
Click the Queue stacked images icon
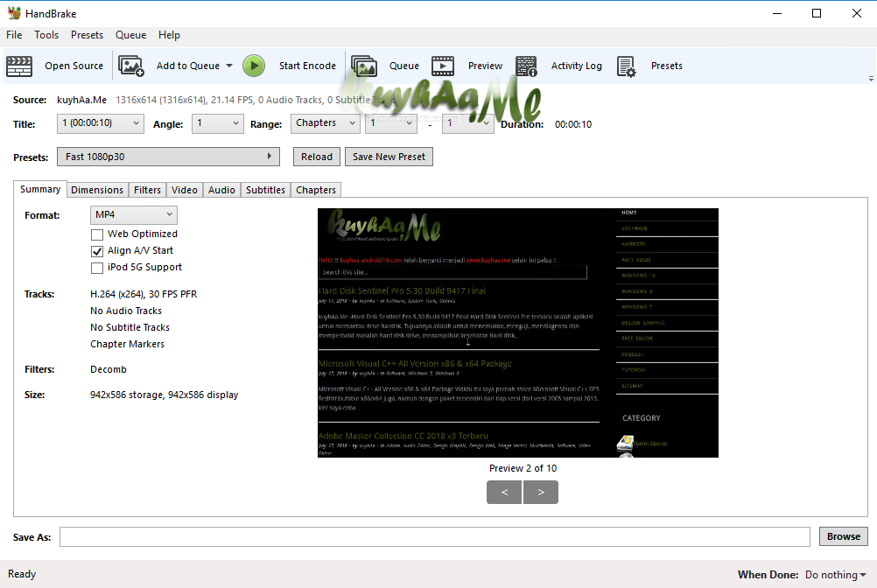click(364, 66)
